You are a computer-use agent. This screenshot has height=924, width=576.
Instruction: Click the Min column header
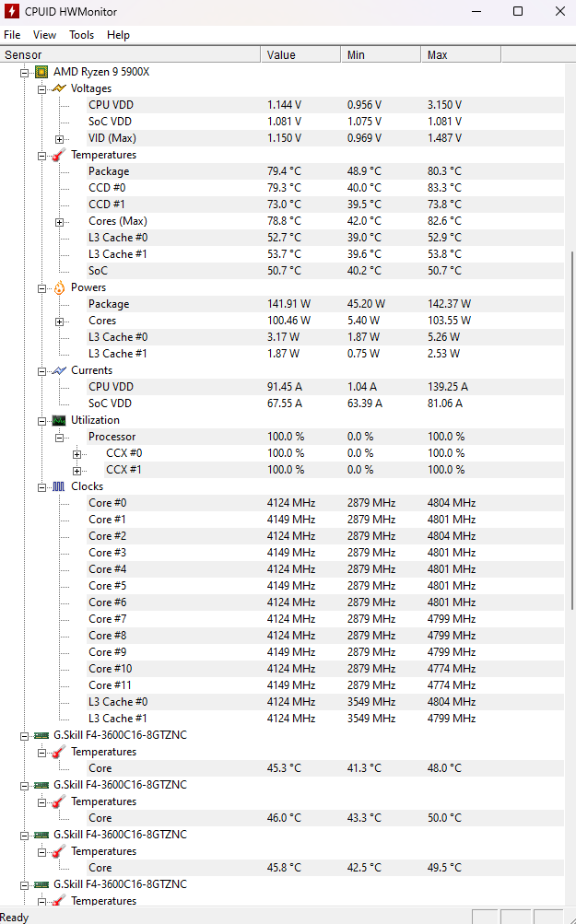(381, 54)
